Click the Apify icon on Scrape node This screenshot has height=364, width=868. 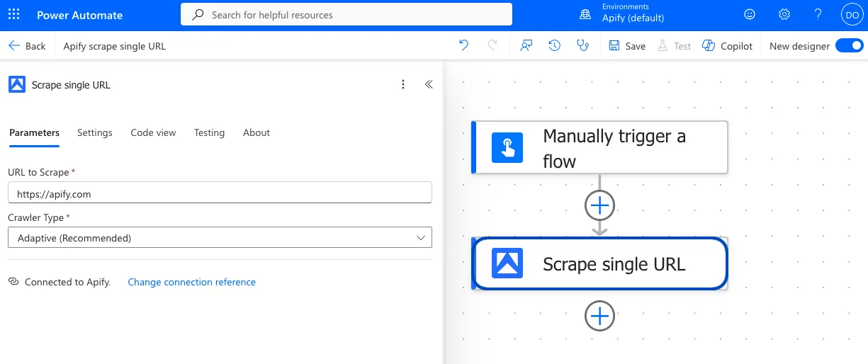pos(507,263)
